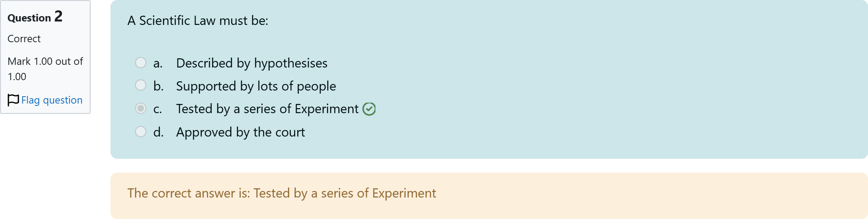Click the option letter "c."

(157, 109)
